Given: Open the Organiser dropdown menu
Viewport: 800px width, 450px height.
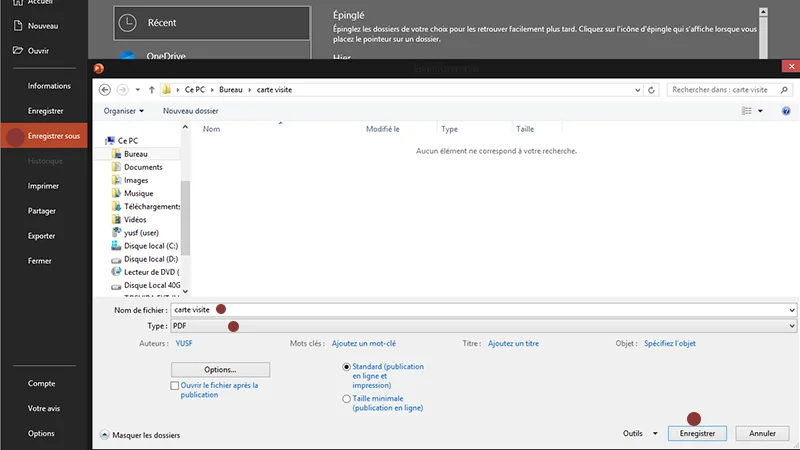Looking at the screenshot, I should (x=124, y=111).
